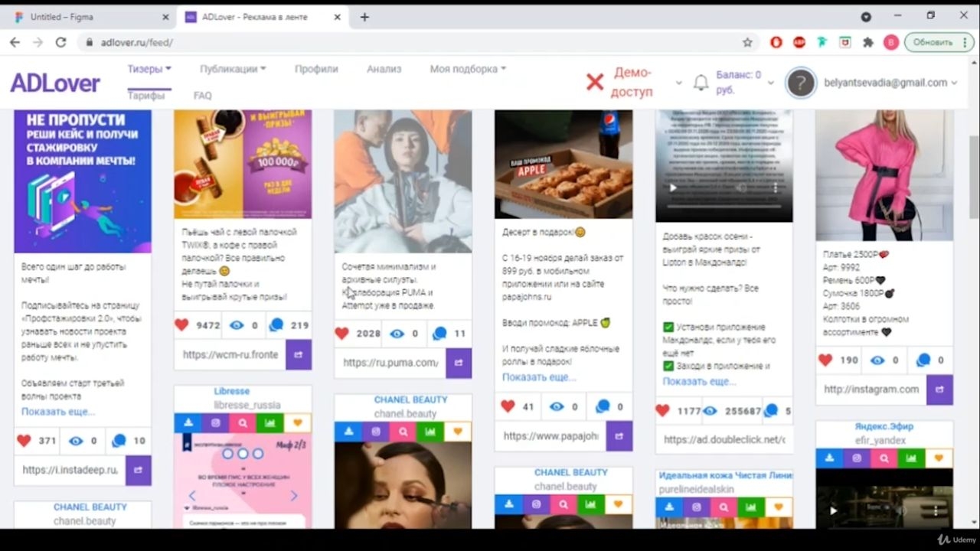Click the share button beside the i.instadeep.ru link
Viewport: 980px width, 551px height.
[x=139, y=470]
